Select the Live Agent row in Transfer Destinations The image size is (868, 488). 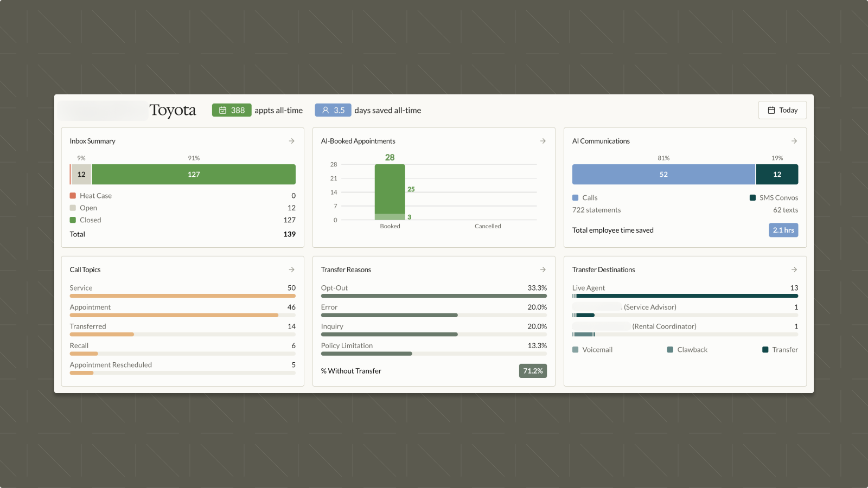pos(588,288)
